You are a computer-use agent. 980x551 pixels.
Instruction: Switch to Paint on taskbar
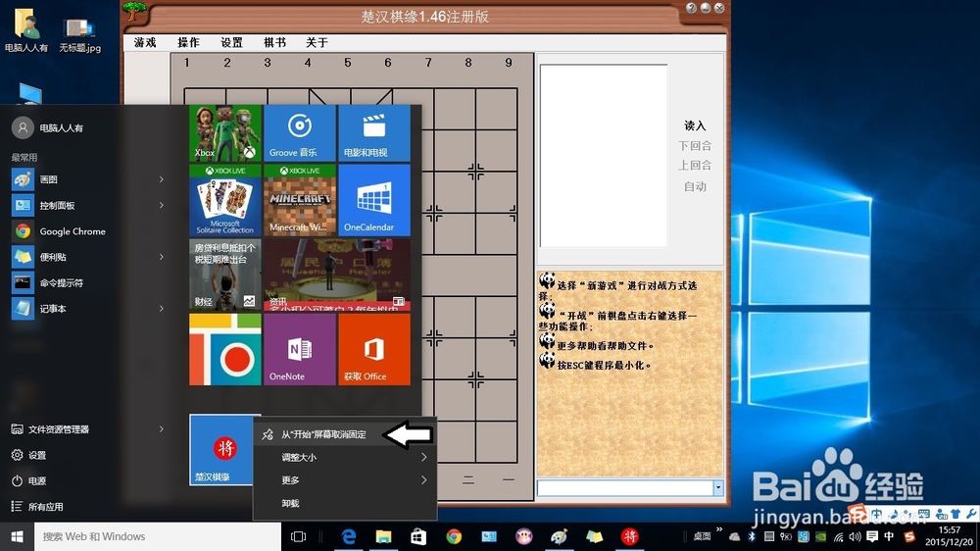click(559, 536)
